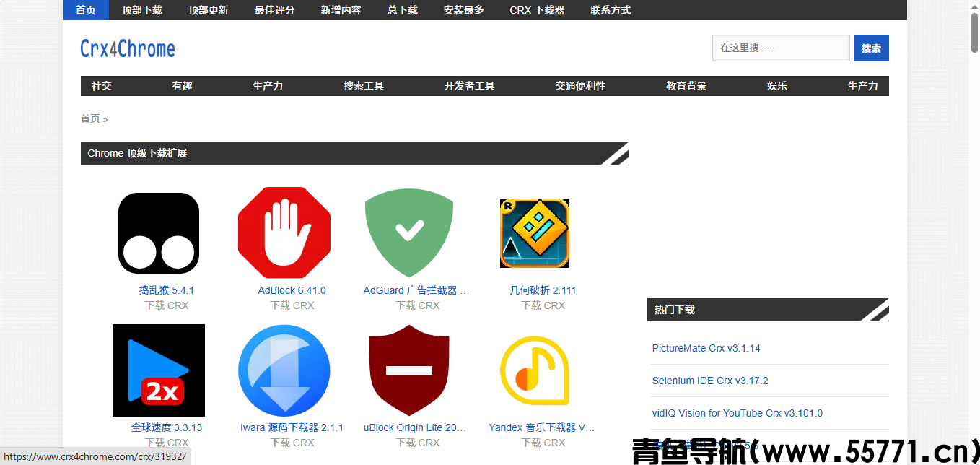Screen dimensions: 980x465
Task: Select the first 生产力 category next to 有趣
Action: click(x=268, y=86)
